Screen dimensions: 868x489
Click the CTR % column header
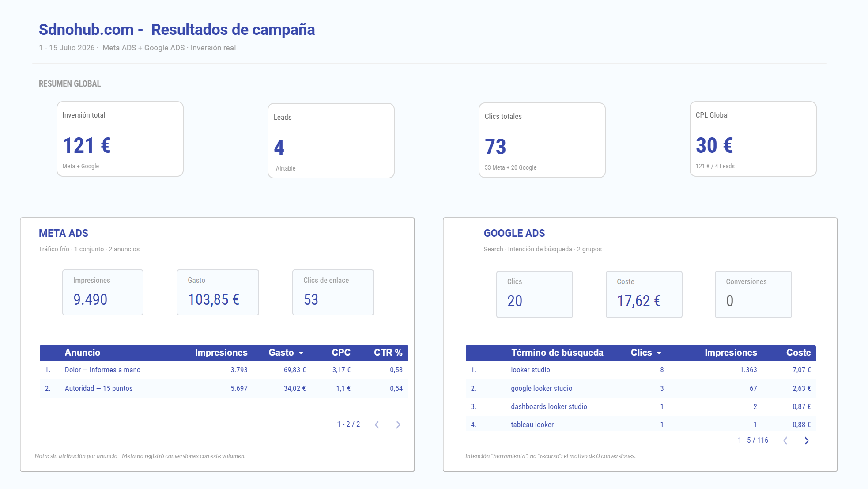[388, 353]
